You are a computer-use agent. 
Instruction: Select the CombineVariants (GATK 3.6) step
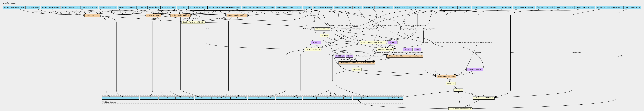pyautogui.click(x=193, y=22)
